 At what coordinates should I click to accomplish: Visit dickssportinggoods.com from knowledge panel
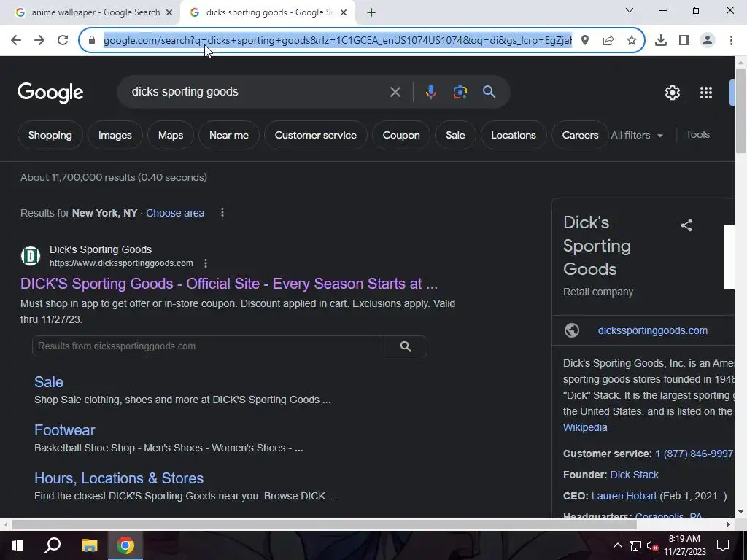(653, 330)
